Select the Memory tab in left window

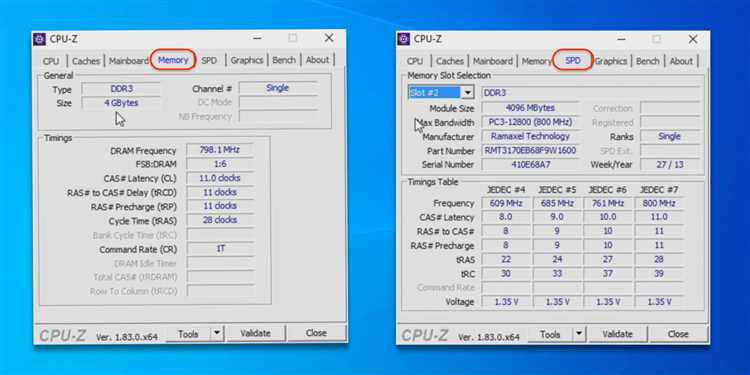click(x=173, y=60)
